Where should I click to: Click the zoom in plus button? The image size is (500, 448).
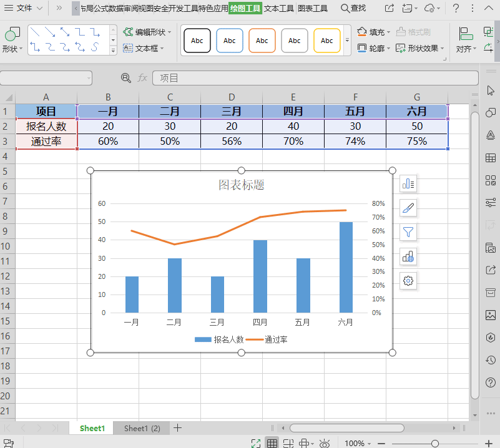[489, 443]
